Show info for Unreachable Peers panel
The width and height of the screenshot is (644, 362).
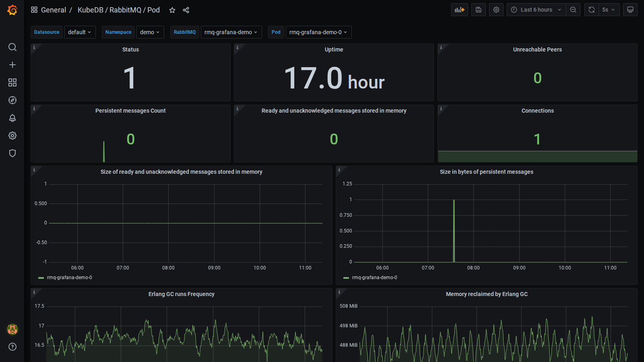click(441, 47)
